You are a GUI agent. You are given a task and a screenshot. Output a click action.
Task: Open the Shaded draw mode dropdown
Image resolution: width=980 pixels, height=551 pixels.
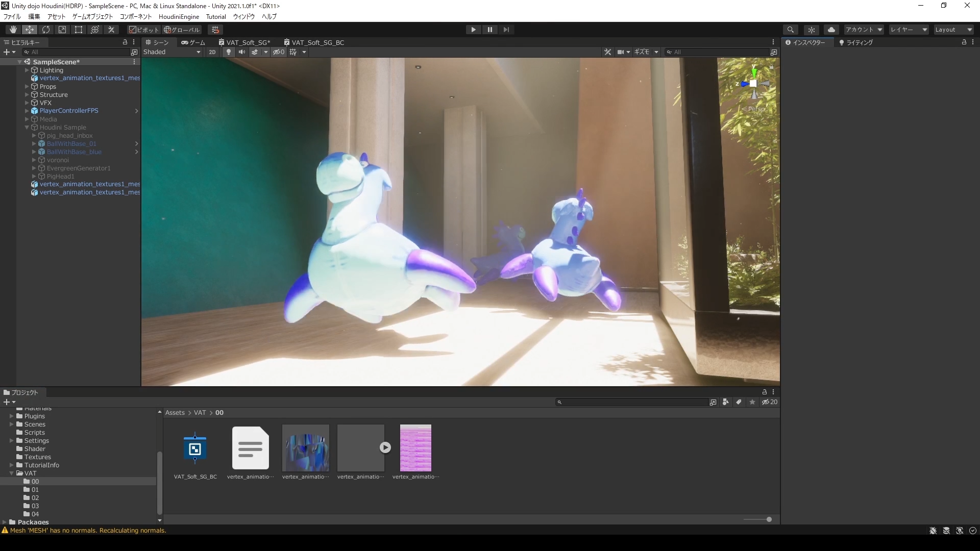pyautogui.click(x=172, y=52)
